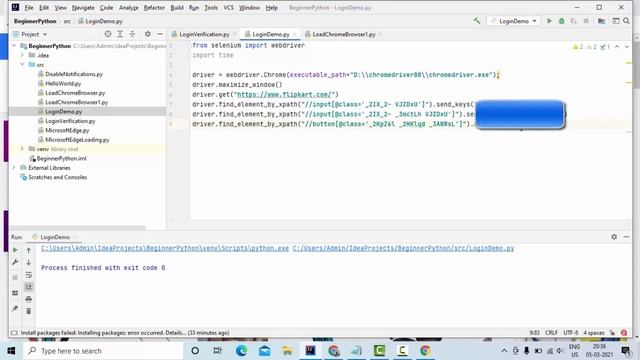640x360 pixels.
Task: Build project with the hammer icon
Action: pyautogui.click(x=477, y=20)
